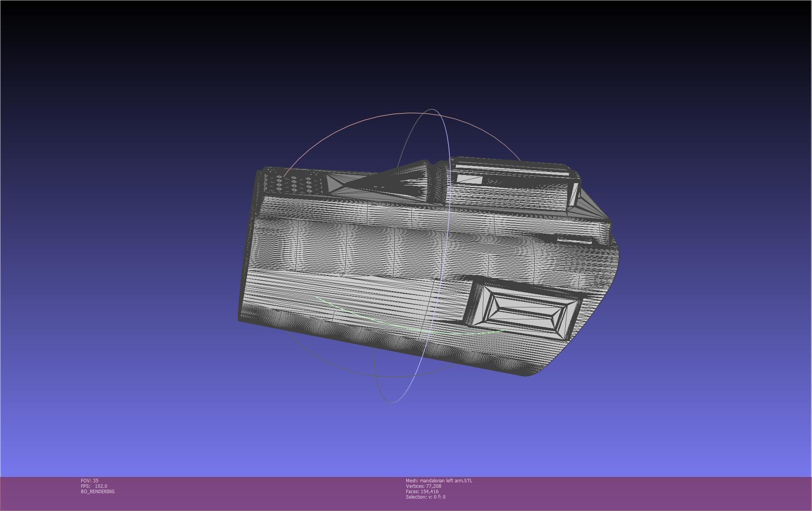Viewport: 812px width, 511px height.
Task: Click the Vertices: 77,208 entry
Action: pyautogui.click(x=423, y=486)
